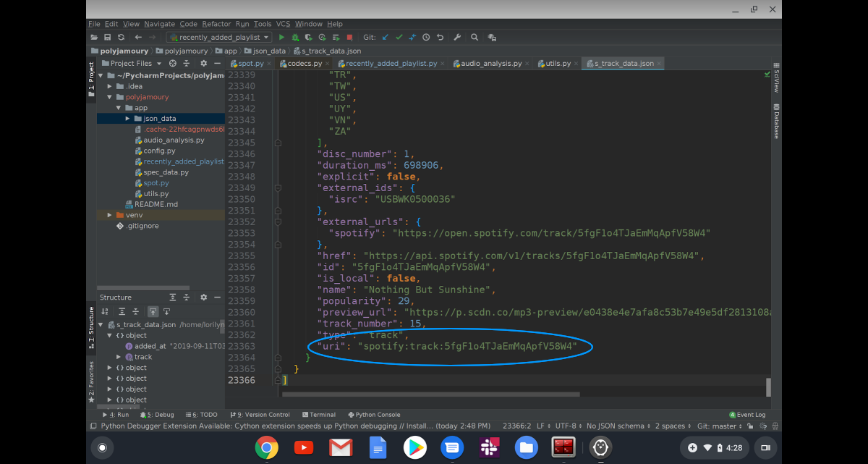868x464 pixels.
Task: Open the 6: TODO tool window
Action: 201,415
